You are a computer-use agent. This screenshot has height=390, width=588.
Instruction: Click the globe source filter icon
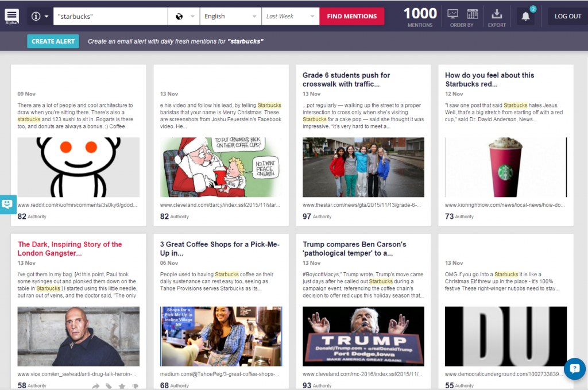tap(179, 17)
